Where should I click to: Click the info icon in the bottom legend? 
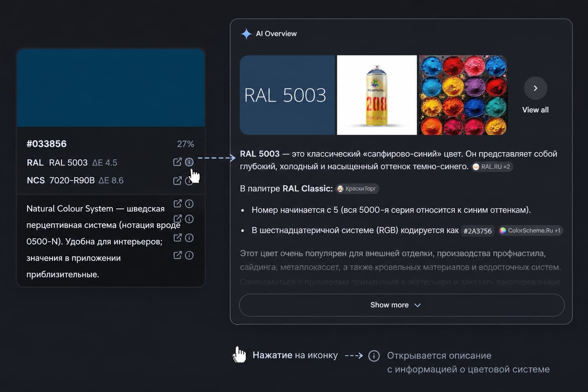point(374,356)
